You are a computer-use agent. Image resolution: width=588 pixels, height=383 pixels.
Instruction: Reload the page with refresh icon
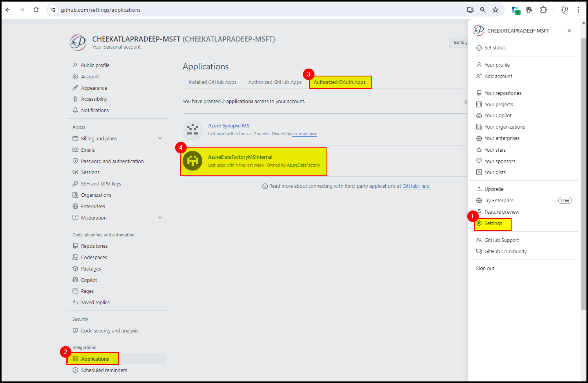click(36, 10)
